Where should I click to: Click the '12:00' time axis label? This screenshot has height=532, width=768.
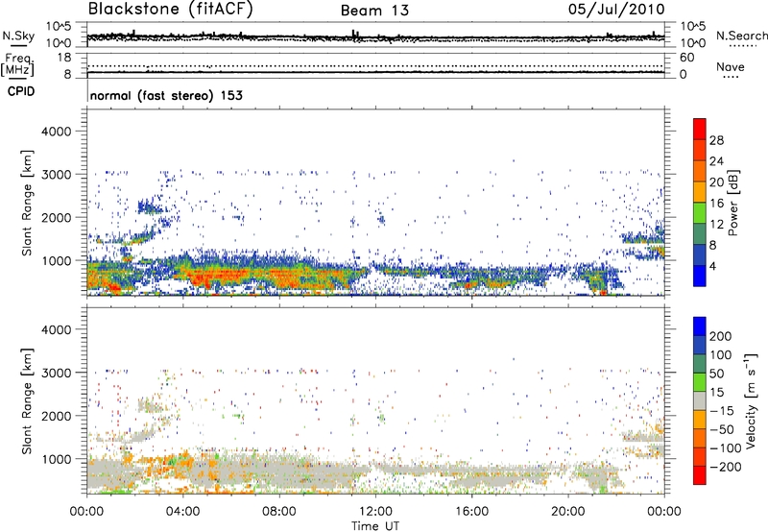[375, 511]
